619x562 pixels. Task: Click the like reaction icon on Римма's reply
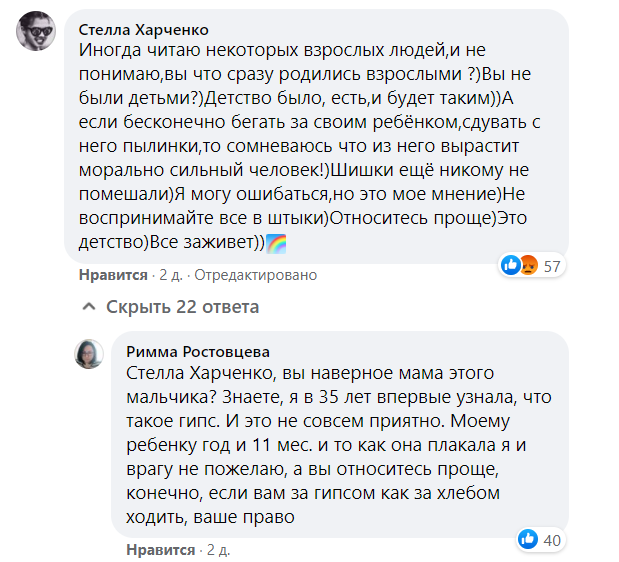528,540
